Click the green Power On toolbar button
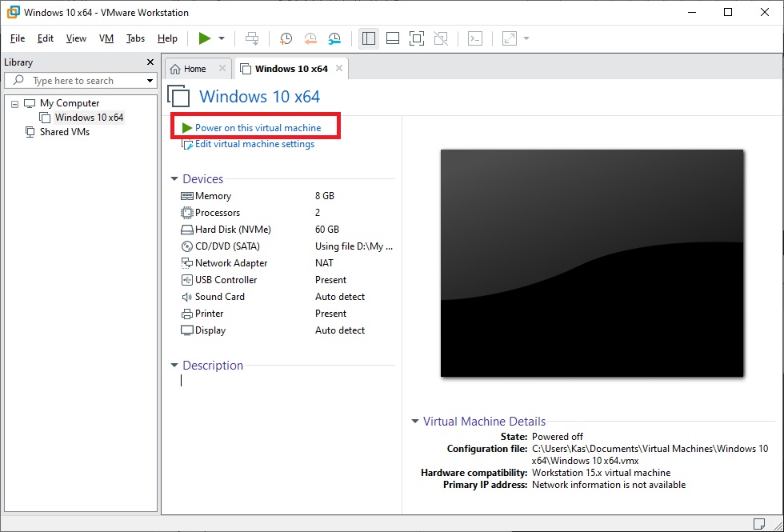This screenshot has height=532, width=784. (205, 38)
